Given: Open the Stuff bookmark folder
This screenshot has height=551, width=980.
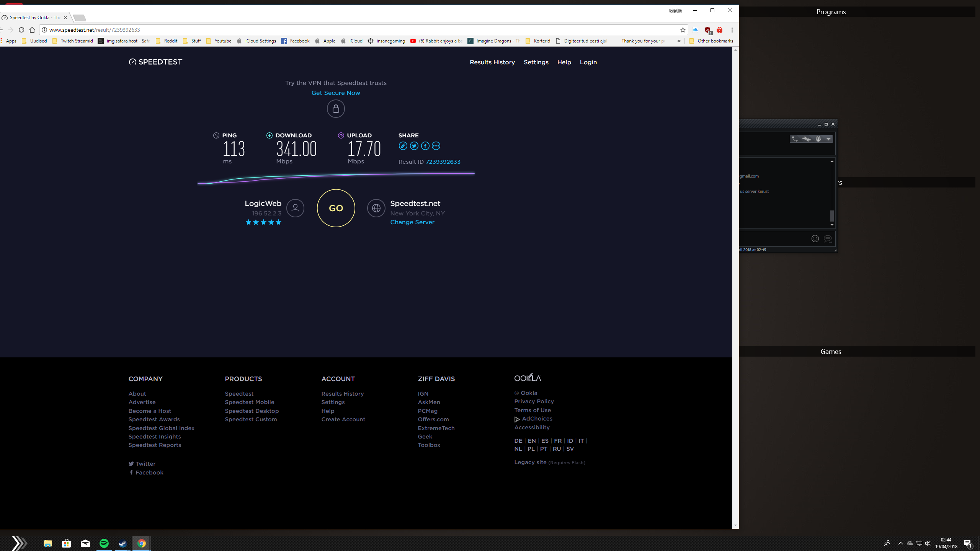Looking at the screenshot, I should pyautogui.click(x=192, y=41).
